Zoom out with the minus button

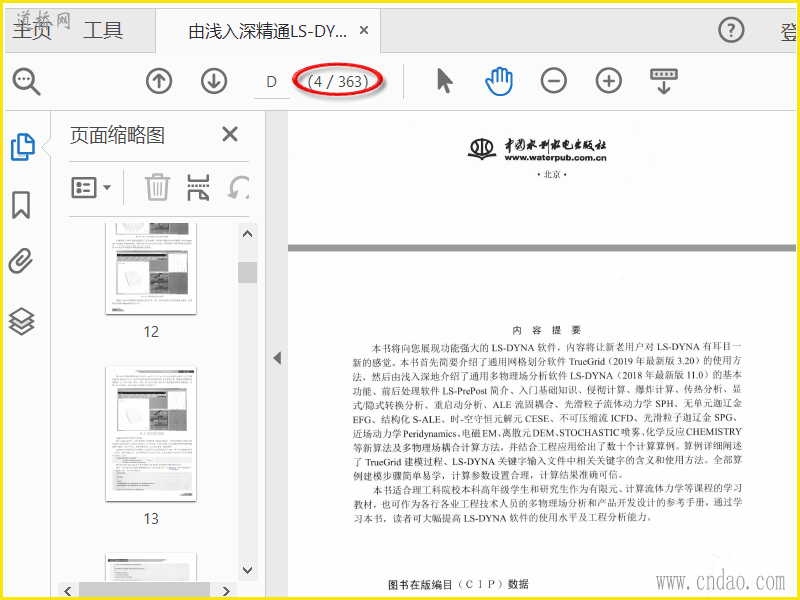pyautogui.click(x=554, y=81)
